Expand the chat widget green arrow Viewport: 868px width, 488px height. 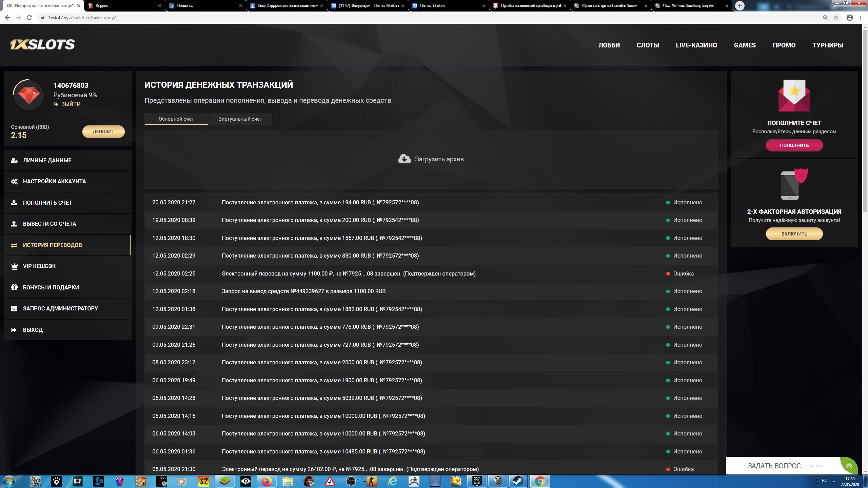point(849,466)
